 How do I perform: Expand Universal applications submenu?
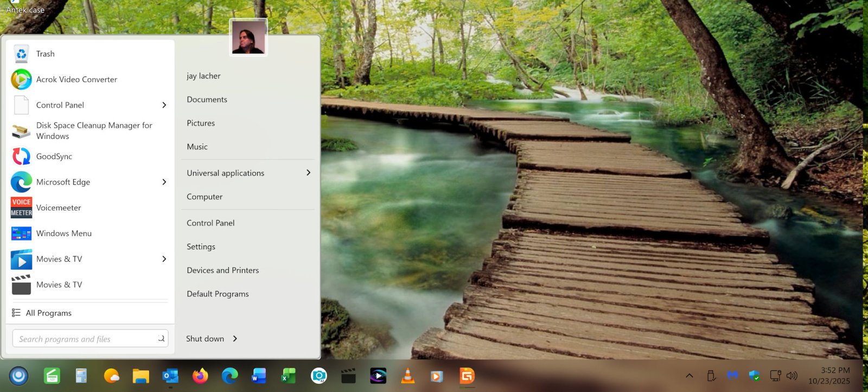point(308,173)
